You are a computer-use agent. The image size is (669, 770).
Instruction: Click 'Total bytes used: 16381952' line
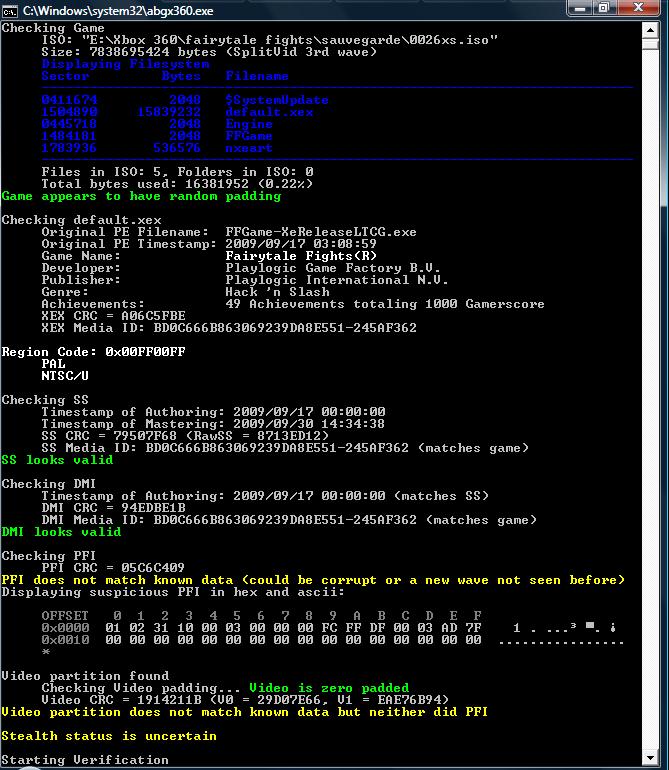coord(177,184)
